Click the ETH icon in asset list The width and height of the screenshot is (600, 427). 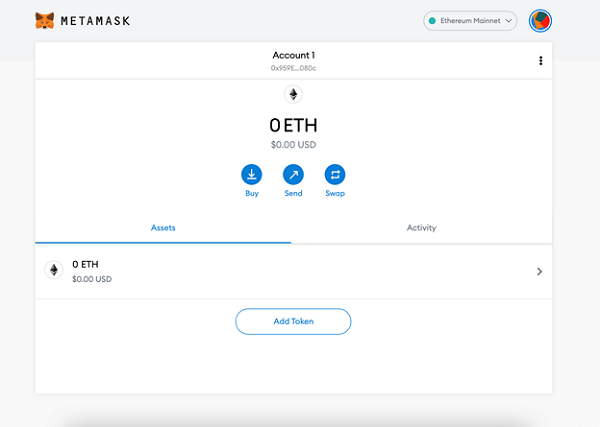[x=54, y=270]
